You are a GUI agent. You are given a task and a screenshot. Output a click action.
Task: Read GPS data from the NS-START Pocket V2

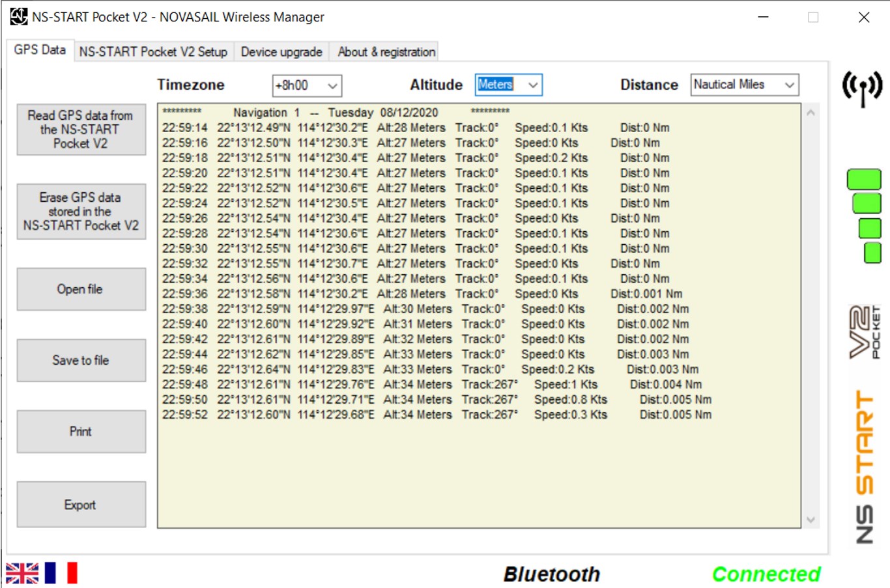tap(81, 130)
